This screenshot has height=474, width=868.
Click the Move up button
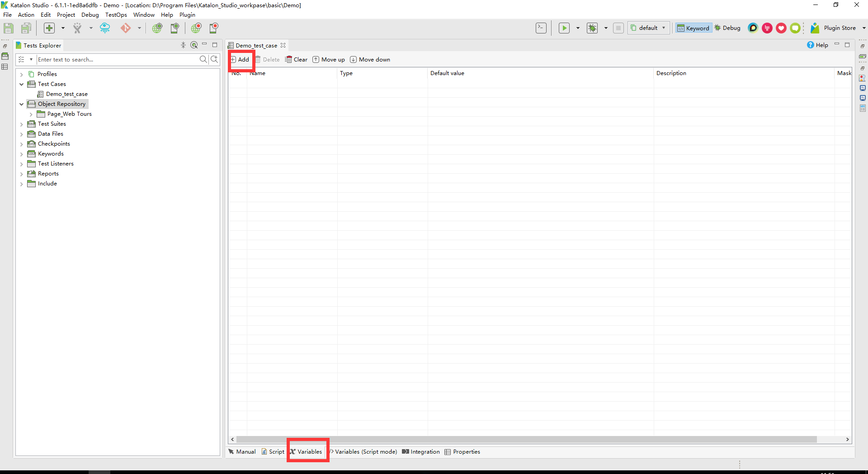329,60
